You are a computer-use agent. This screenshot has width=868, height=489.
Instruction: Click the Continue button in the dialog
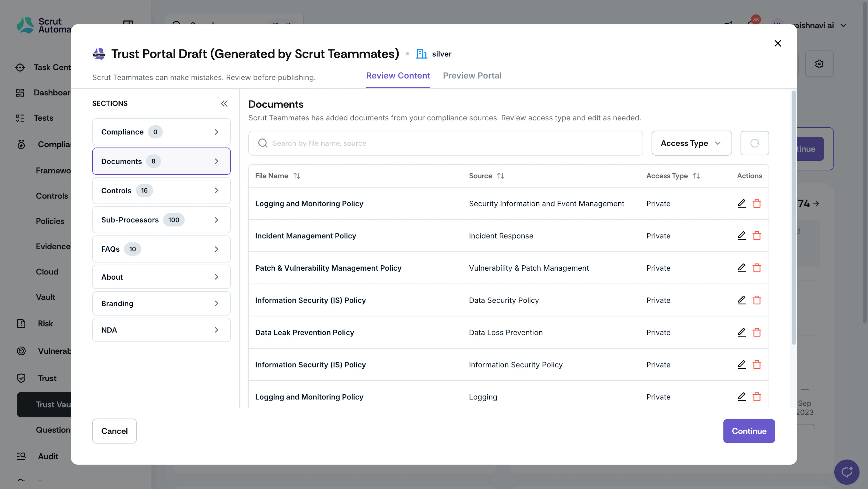click(749, 431)
